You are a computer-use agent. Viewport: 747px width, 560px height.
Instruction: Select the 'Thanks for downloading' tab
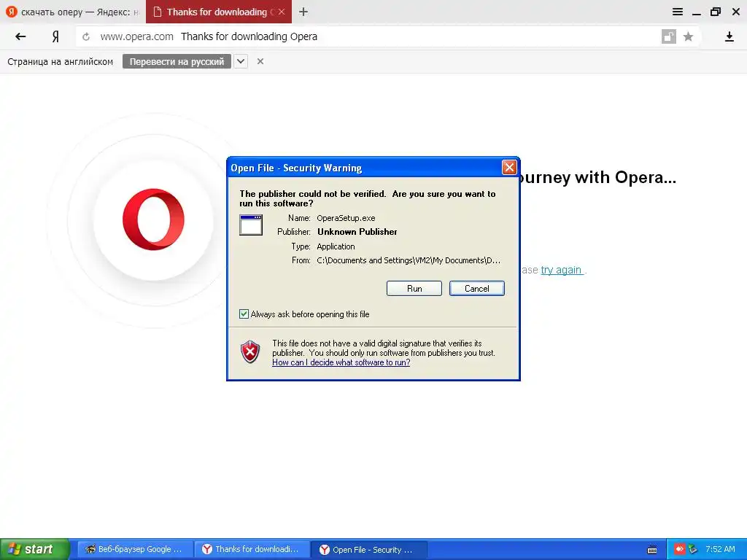click(218, 12)
